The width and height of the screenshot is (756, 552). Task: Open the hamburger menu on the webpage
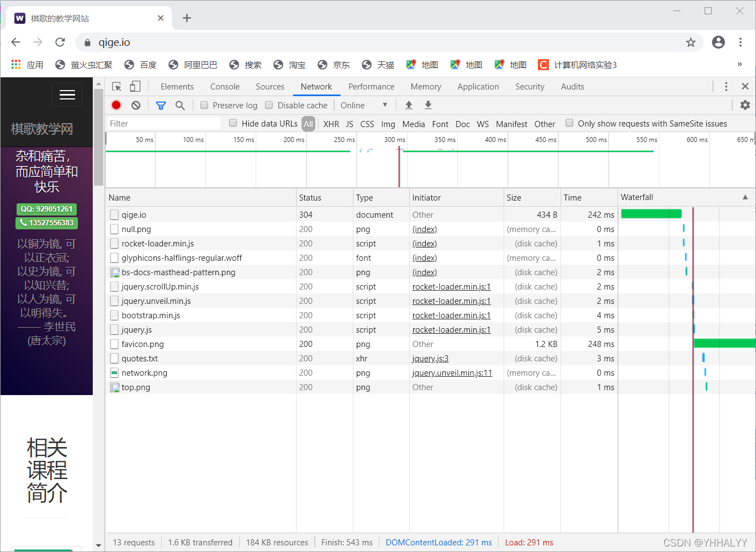tap(67, 94)
